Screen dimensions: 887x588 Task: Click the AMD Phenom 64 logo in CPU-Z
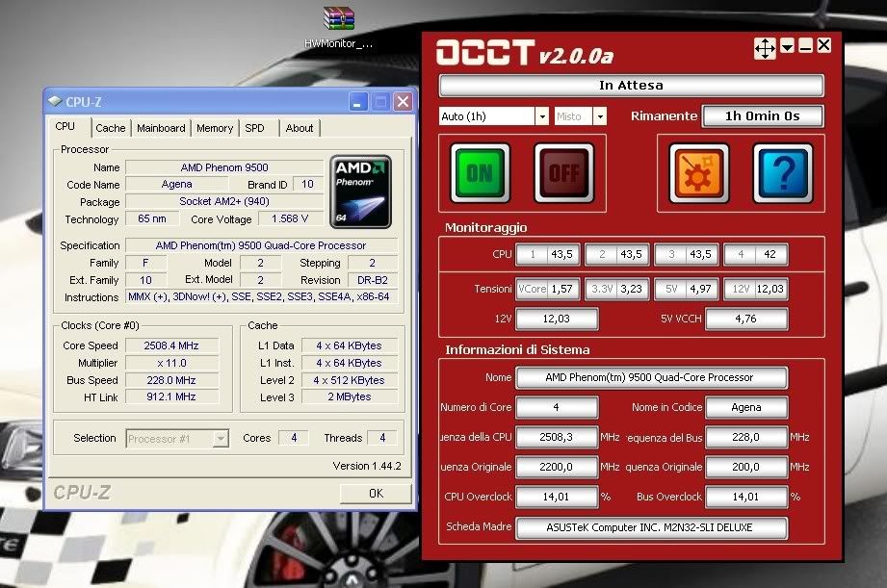360,192
